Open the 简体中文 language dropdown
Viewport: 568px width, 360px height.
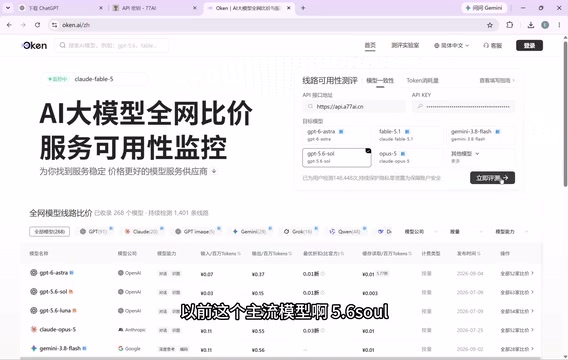coord(451,46)
